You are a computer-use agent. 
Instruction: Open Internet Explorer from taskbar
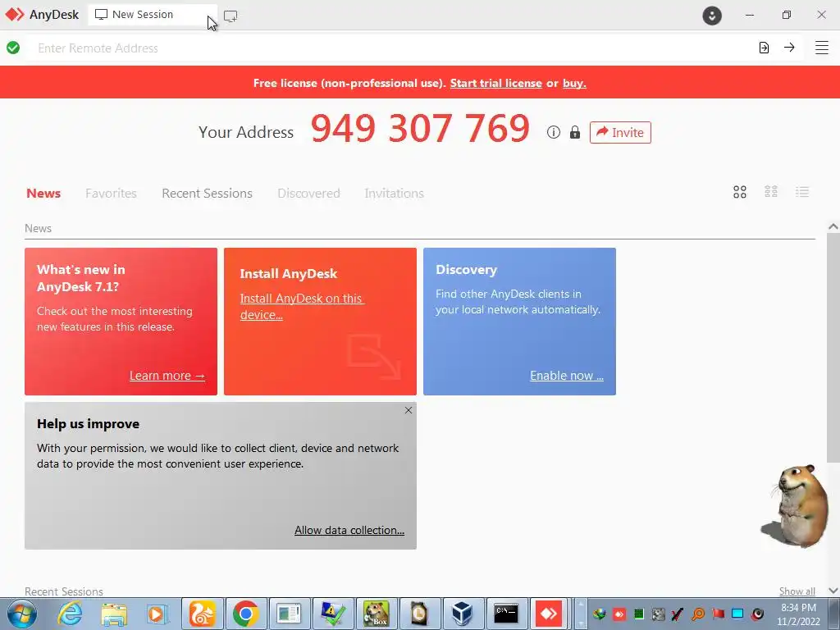pos(71,614)
